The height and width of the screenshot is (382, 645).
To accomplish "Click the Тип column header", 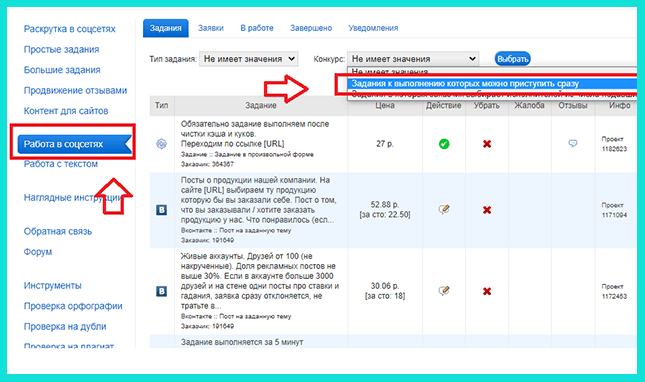I will pos(161,106).
